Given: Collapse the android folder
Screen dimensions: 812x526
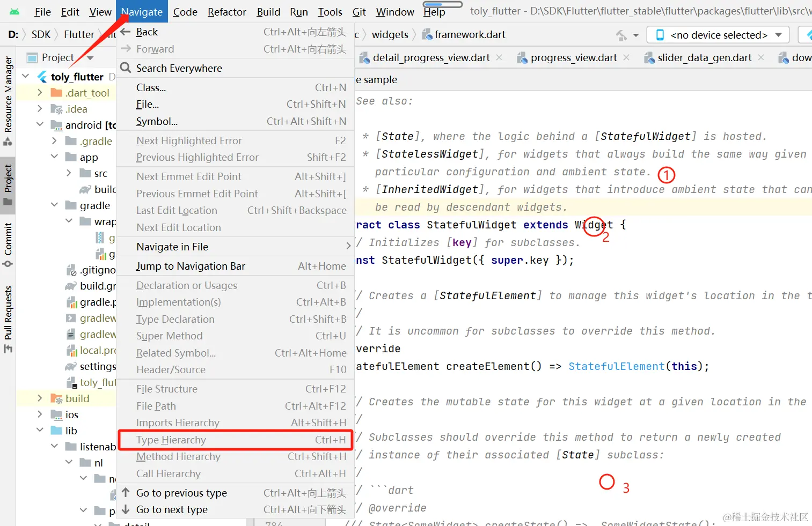Looking at the screenshot, I should click(x=40, y=124).
